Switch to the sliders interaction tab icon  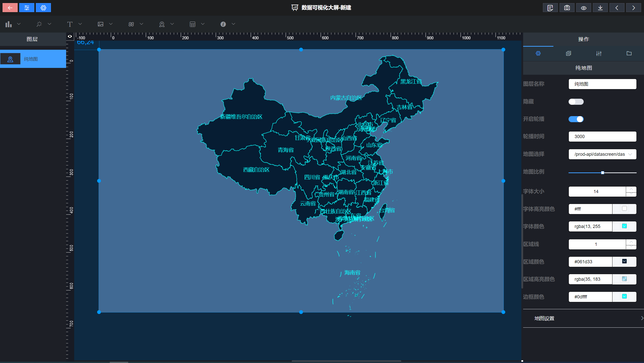[x=599, y=53]
